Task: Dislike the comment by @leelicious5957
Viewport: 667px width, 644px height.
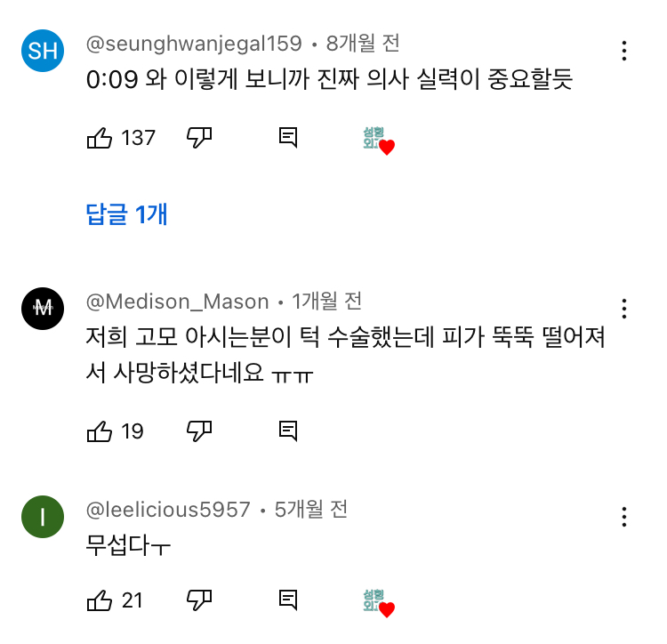Action: (199, 600)
